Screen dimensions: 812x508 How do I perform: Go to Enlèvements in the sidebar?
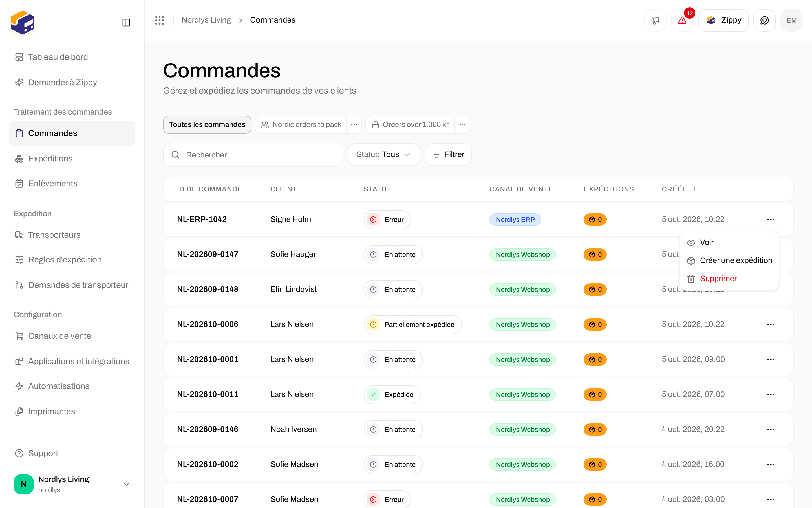point(72,183)
